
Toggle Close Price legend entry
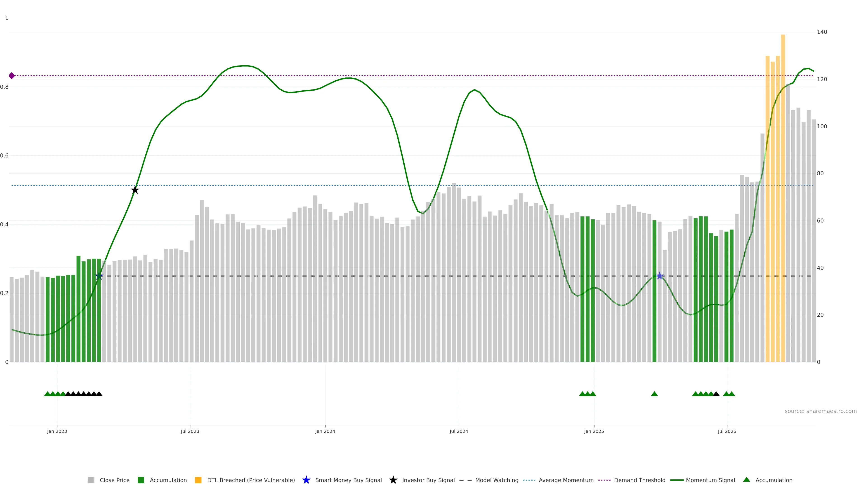114,480
